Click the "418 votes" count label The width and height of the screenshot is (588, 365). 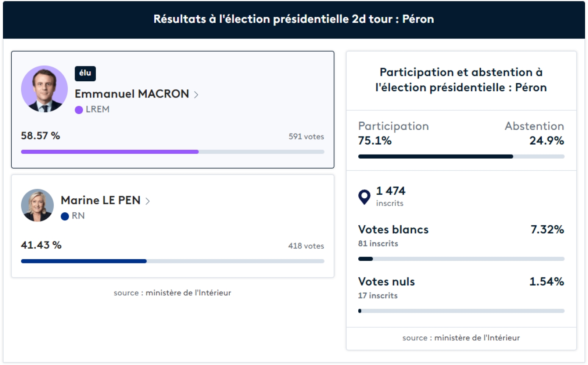[306, 246]
